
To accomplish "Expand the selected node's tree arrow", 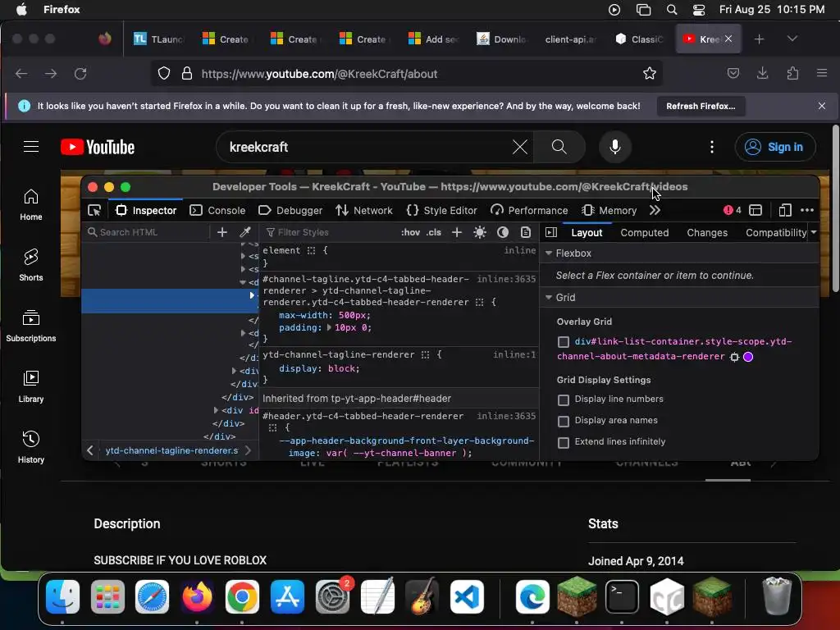I will click(252, 295).
